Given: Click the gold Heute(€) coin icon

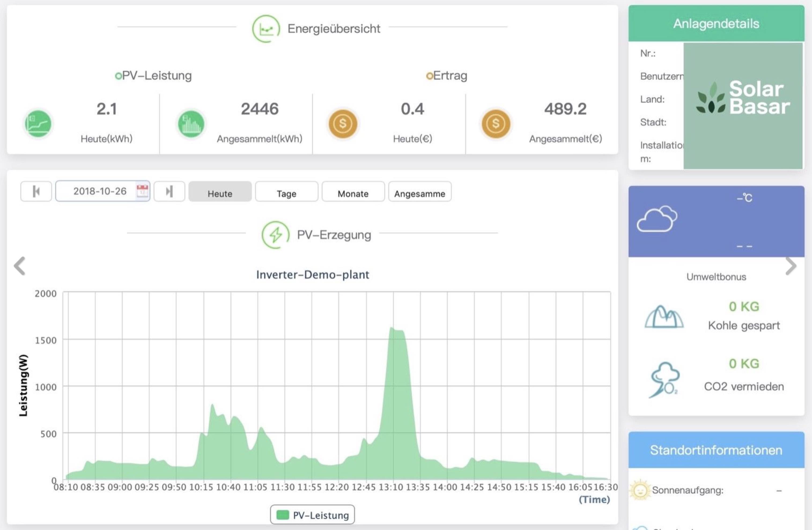Looking at the screenshot, I should pyautogui.click(x=343, y=124).
